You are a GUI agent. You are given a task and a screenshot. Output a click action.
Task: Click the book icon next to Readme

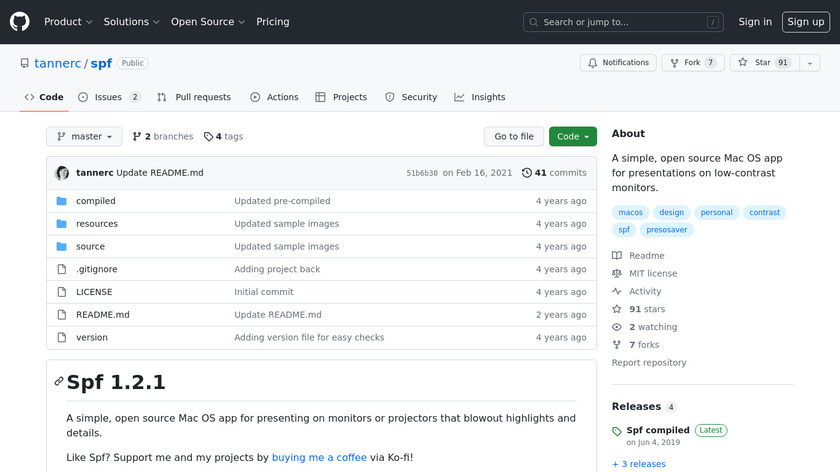[617, 256]
